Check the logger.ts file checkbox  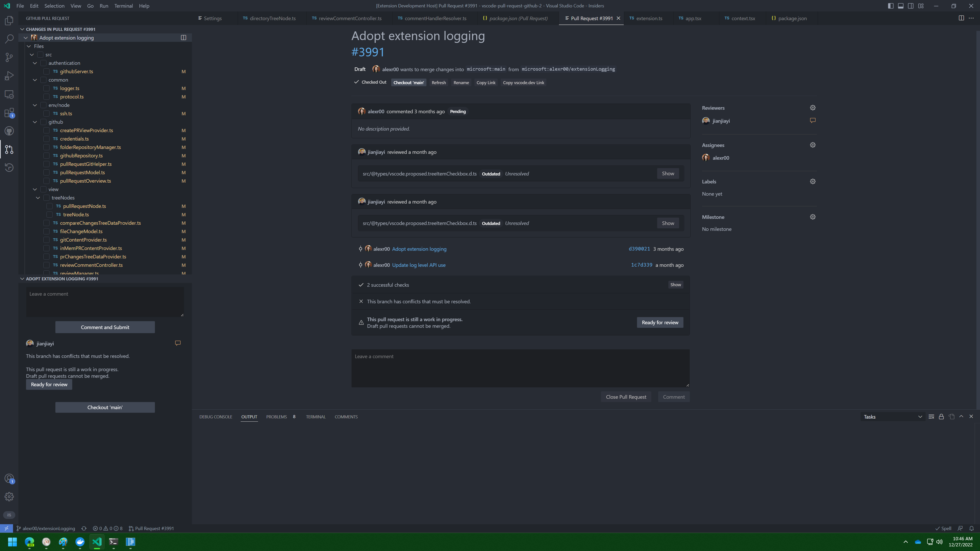[x=47, y=88]
